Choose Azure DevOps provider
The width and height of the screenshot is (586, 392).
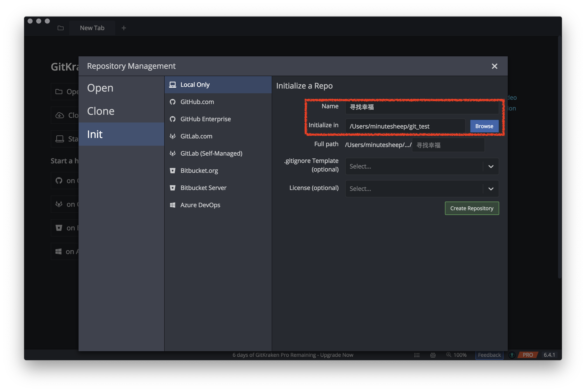[200, 205]
